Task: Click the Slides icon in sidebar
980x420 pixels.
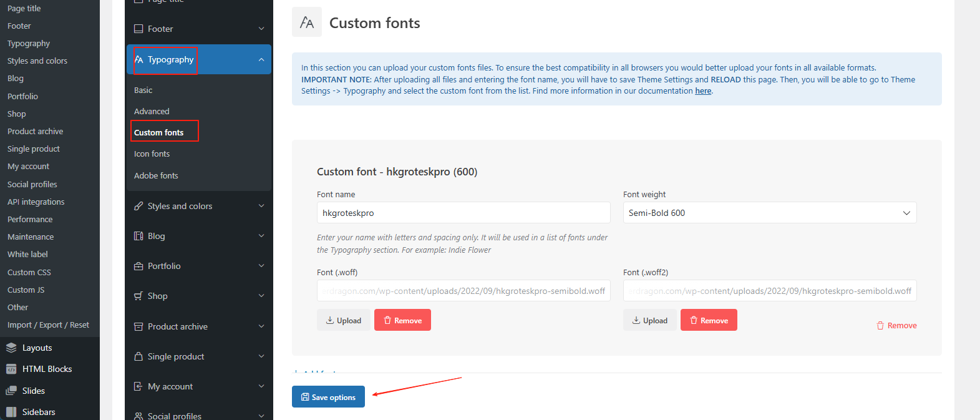Action: (x=11, y=391)
